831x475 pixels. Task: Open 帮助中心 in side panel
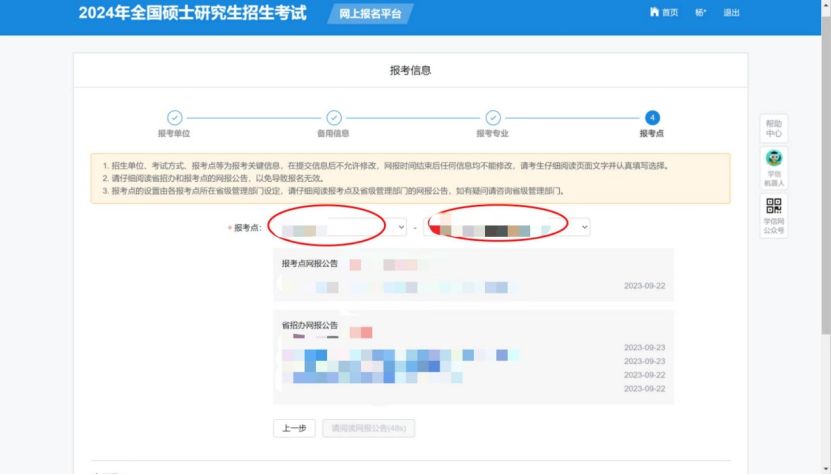[x=774, y=128]
